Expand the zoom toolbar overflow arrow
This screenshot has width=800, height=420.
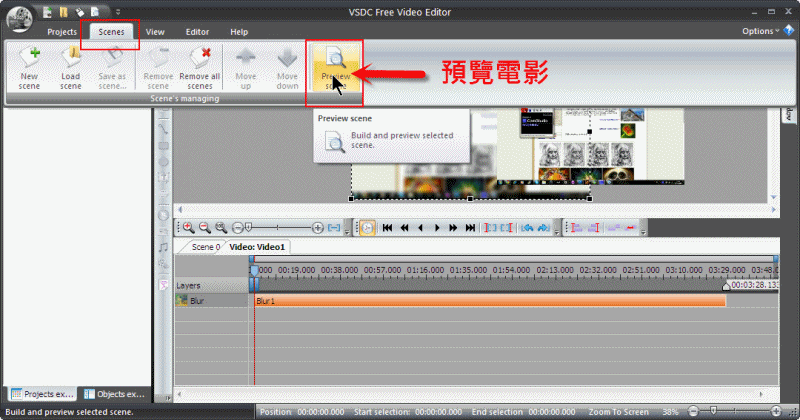point(347,231)
